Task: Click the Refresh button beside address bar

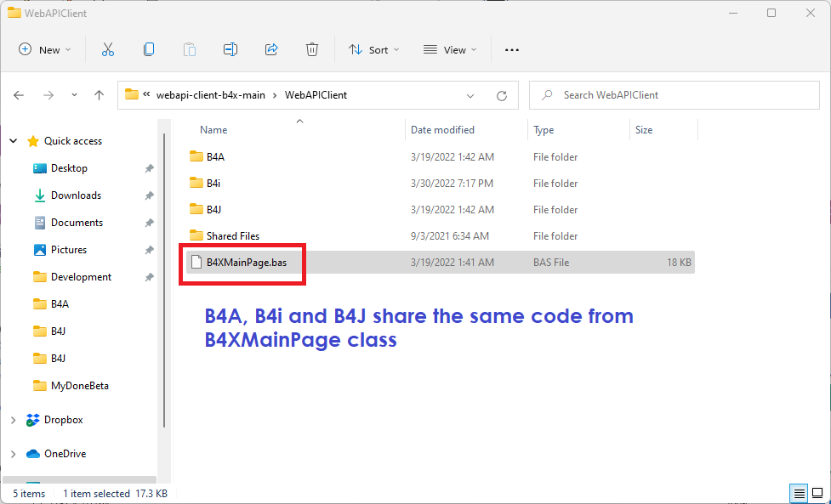Action: (x=502, y=95)
